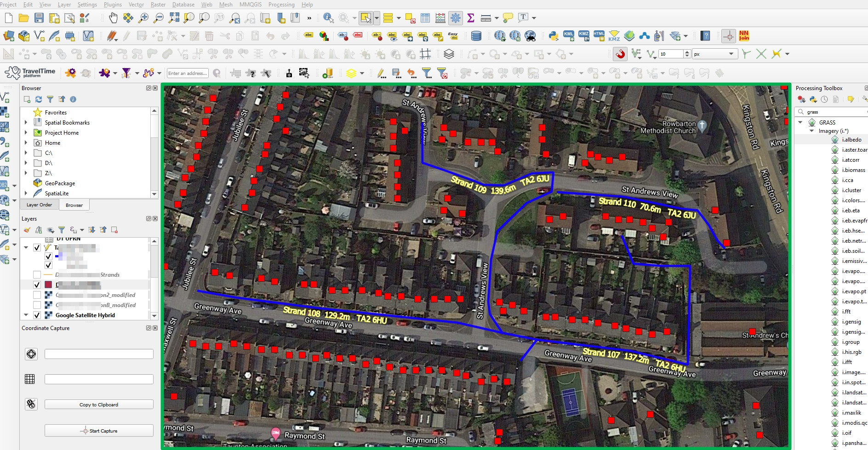The width and height of the screenshot is (868, 450).
Task: Open a project with the folder icon
Action: point(24,18)
